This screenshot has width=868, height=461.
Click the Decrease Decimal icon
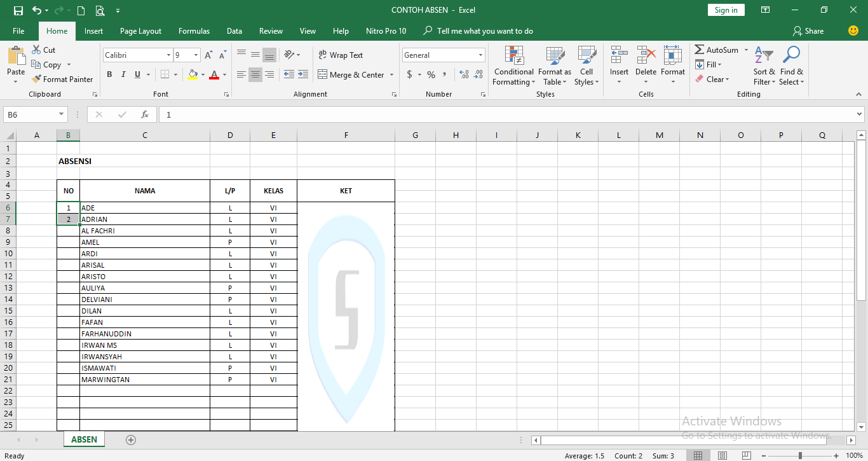[x=478, y=74]
